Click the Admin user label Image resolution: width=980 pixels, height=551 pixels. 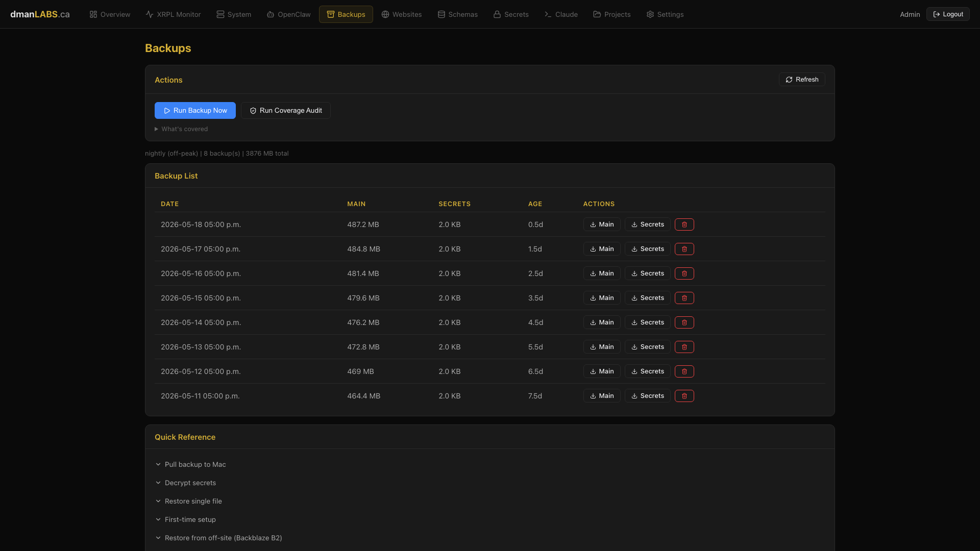click(x=910, y=14)
